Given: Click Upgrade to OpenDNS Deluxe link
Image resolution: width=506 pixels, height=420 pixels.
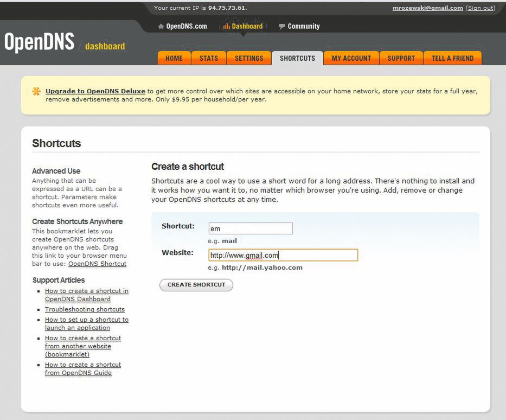Looking at the screenshot, I should 95,91.
